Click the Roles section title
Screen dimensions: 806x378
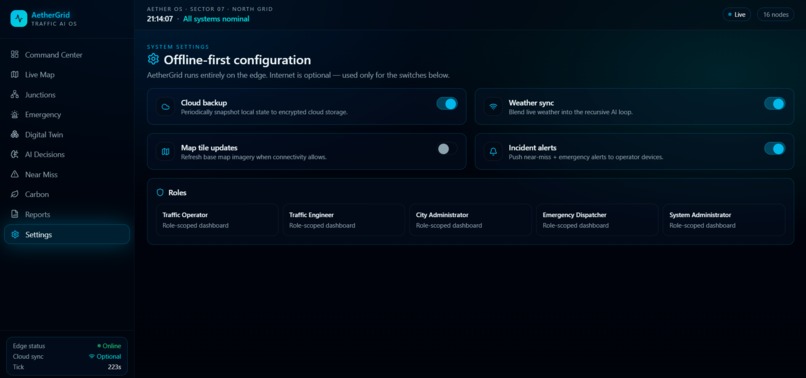click(177, 193)
